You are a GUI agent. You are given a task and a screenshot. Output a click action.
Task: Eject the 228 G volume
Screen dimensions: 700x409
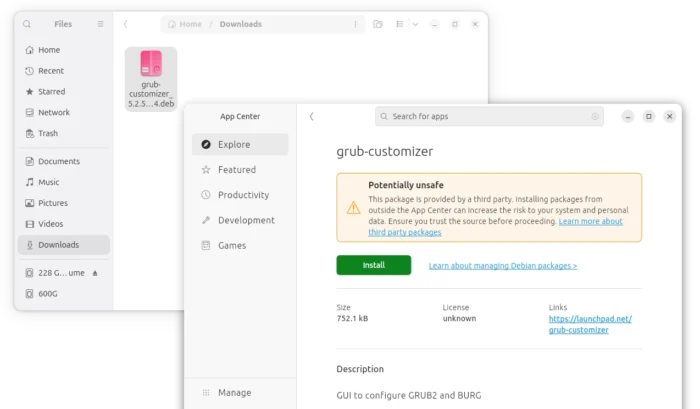[x=95, y=273]
